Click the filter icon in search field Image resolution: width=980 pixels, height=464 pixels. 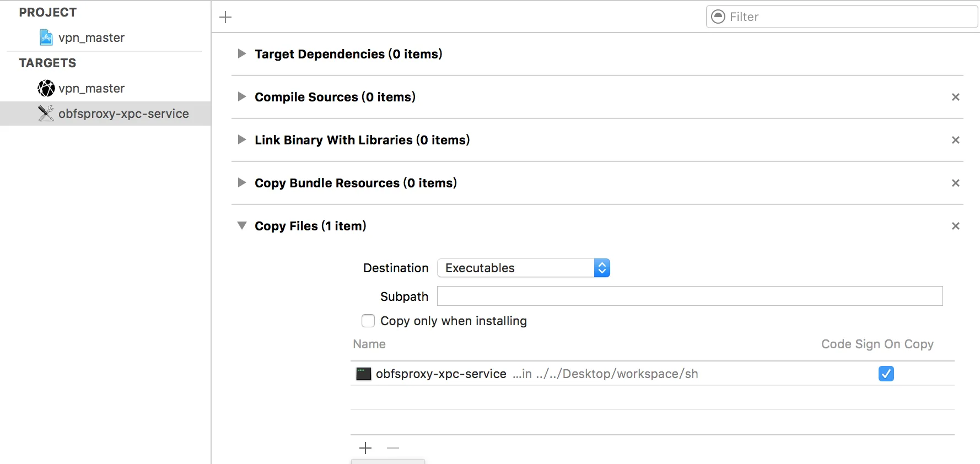718,17
